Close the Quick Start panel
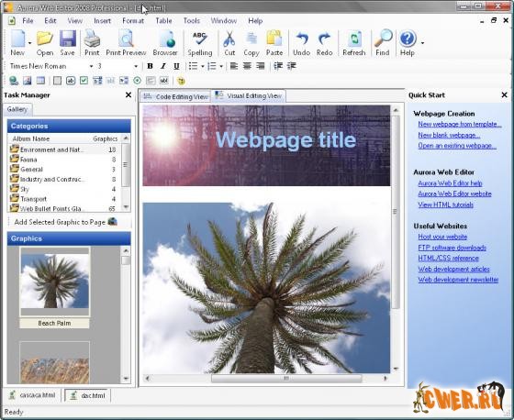 pos(504,95)
